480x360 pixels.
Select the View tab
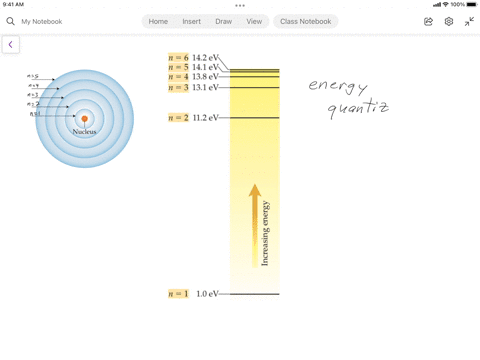254,21
